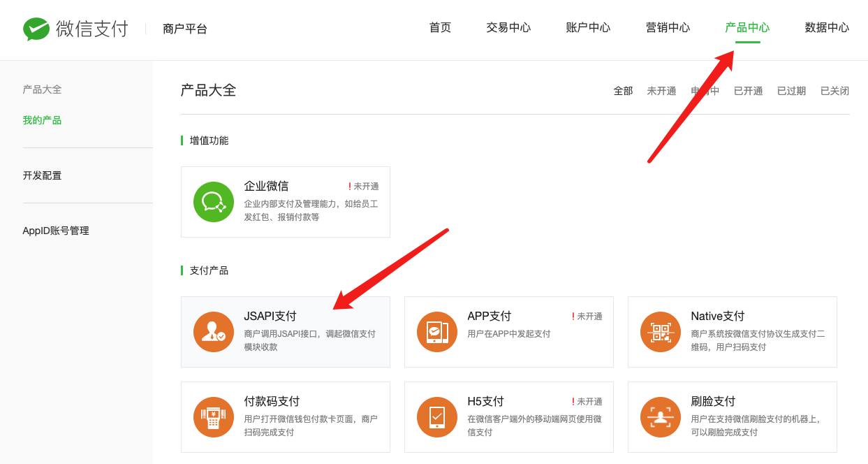Viewport: 868px width, 464px height.
Task: Go to 交易中心 in top navigation
Action: [x=508, y=28]
